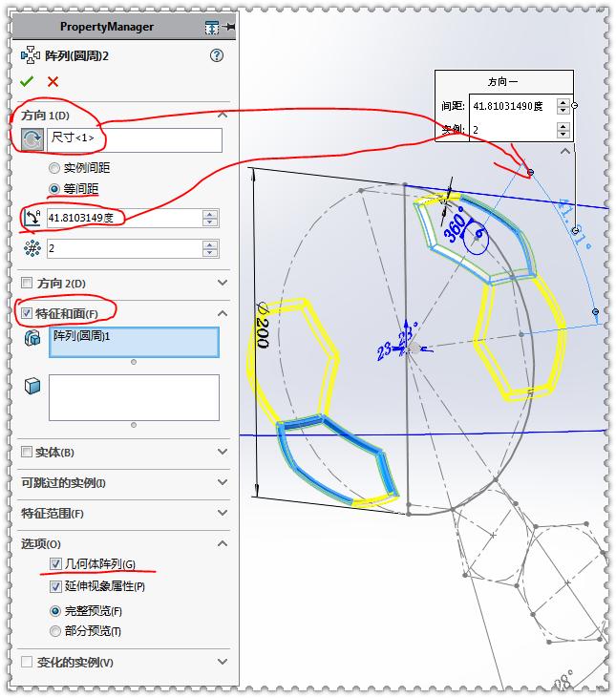Expand the 特征范围(F) section
Viewport: 616px width, 698px height.
pyautogui.click(x=223, y=513)
